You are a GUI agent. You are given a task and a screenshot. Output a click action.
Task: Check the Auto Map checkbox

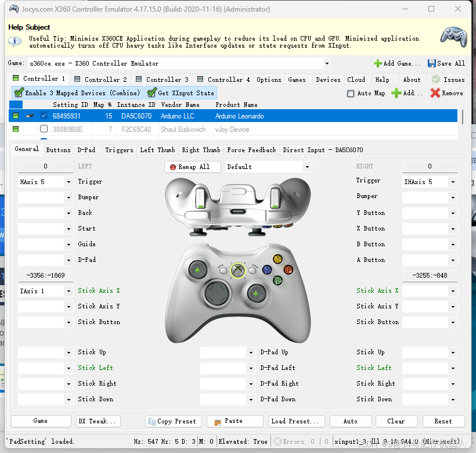point(350,93)
